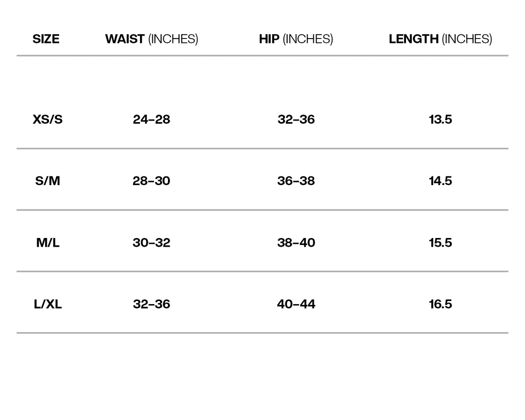The height and width of the screenshot is (420, 525).
Task: Click the HIP (INCHES) header
Action: [x=296, y=39]
